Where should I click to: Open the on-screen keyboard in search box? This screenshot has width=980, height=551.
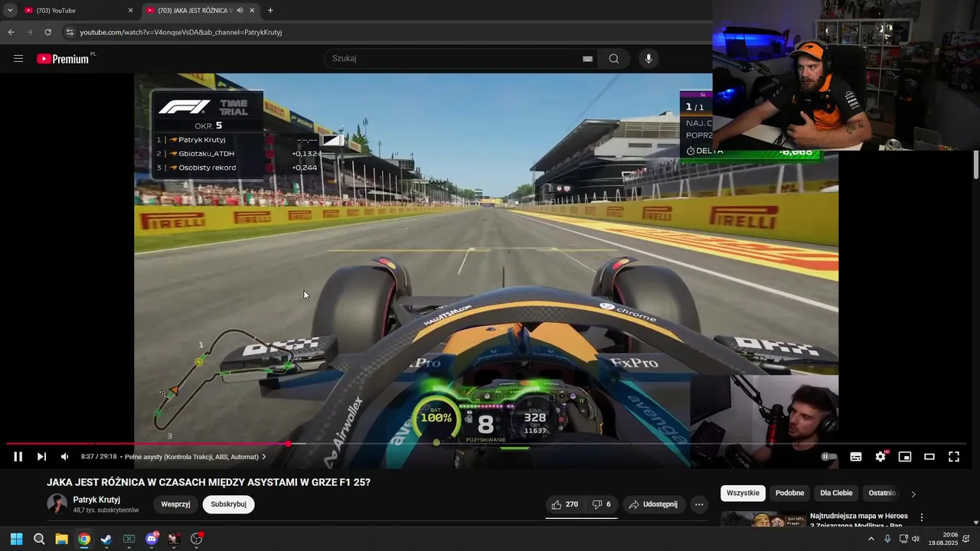click(x=587, y=59)
